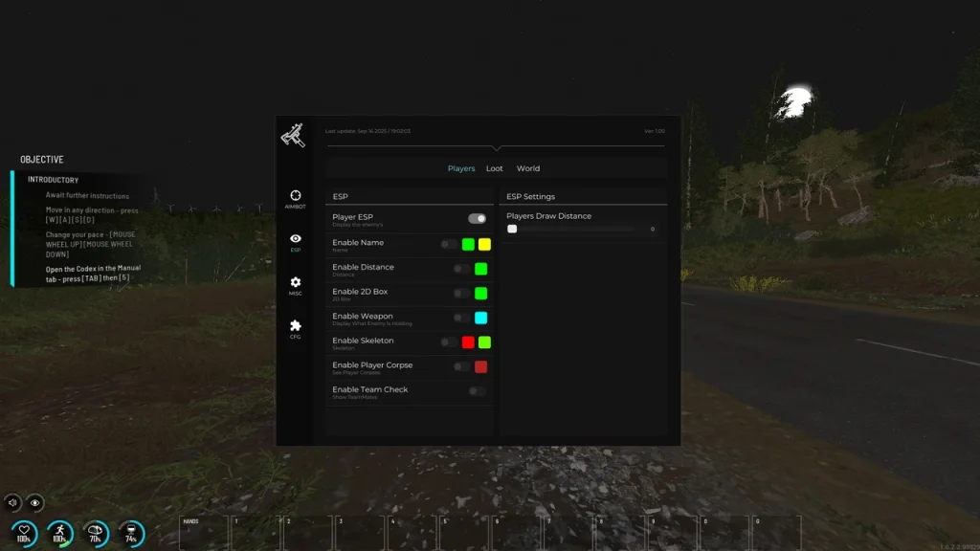Toggle the Enable 2D Box switch
980x551 pixels.
461,294
